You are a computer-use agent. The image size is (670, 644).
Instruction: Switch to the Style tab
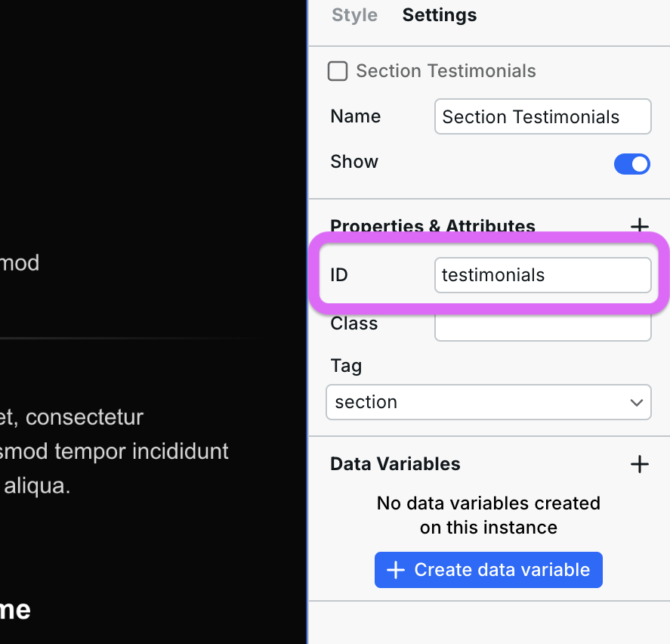click(x=354, y=15)
